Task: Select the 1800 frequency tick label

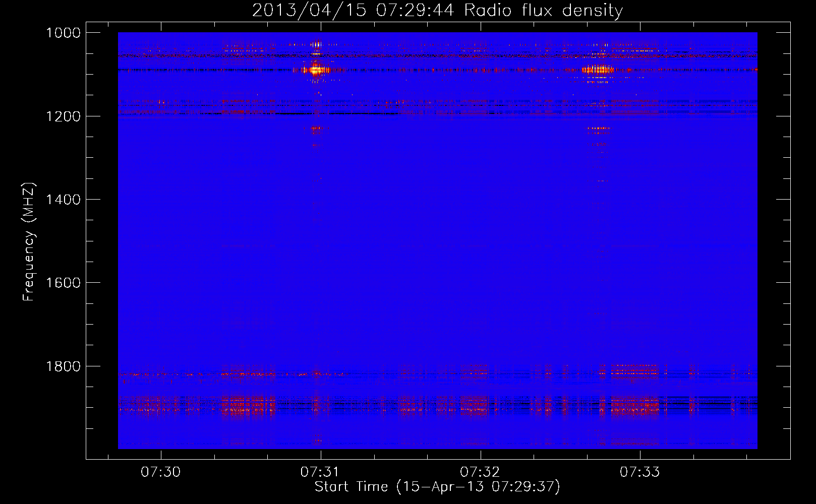Action: (x=63, y=366)
